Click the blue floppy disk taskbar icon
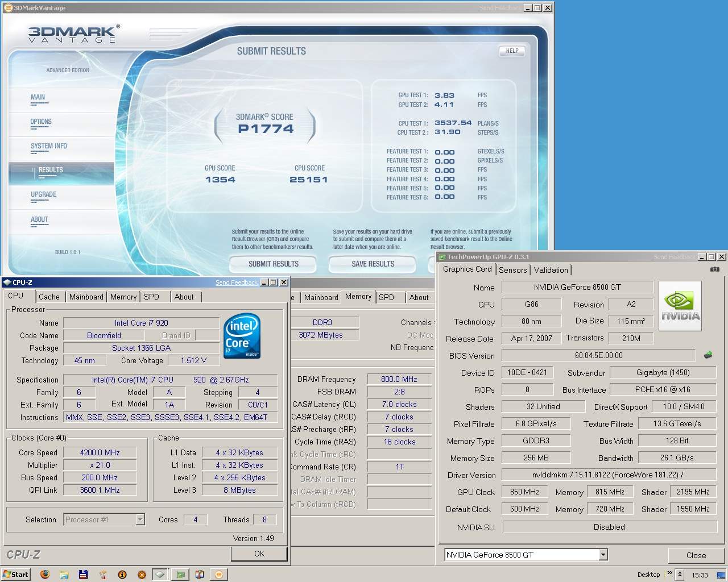 [84, 575]
